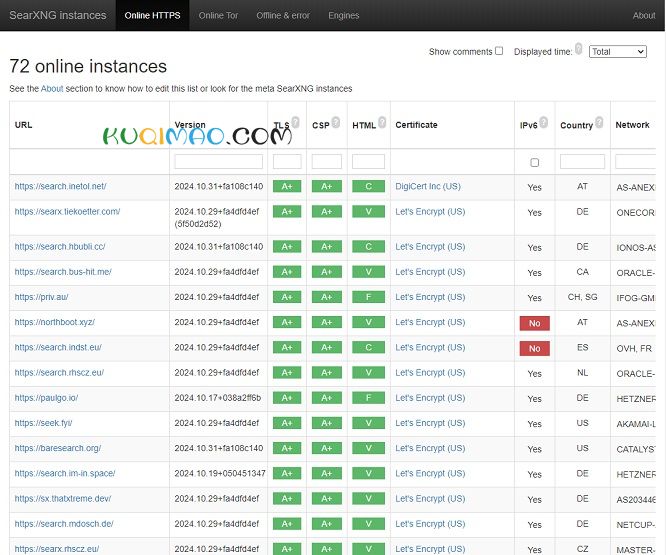
Task: Open the https://search.inetol.net/ instance link
Action: tap(60, 187)
